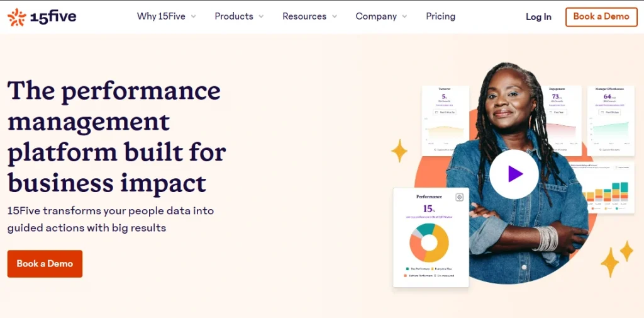Click the outlined Book a Demo button in the header

click(x=601, y=17)
